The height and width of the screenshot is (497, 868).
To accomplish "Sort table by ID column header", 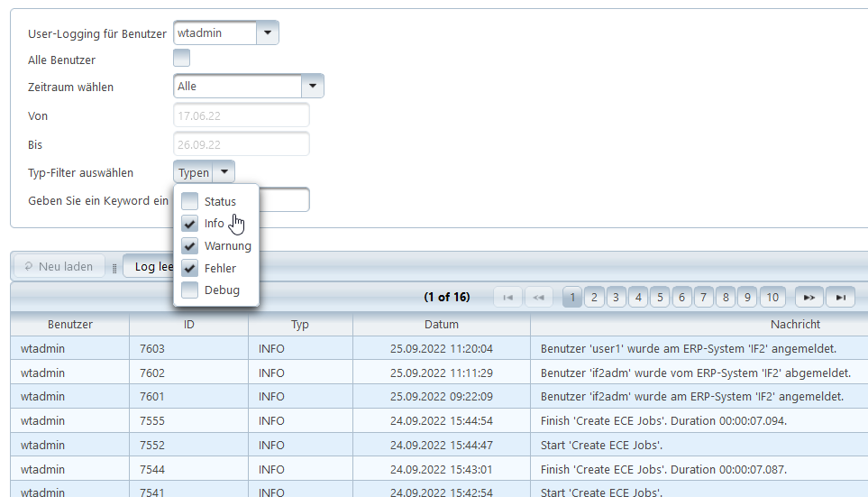I will [x=188, y=324].
